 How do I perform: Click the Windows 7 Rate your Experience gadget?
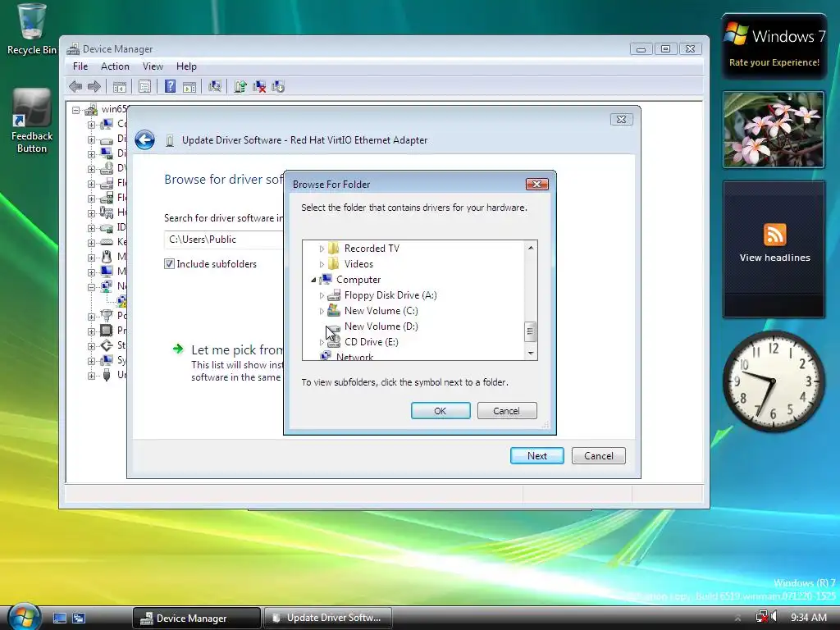(x=774, y=47)
